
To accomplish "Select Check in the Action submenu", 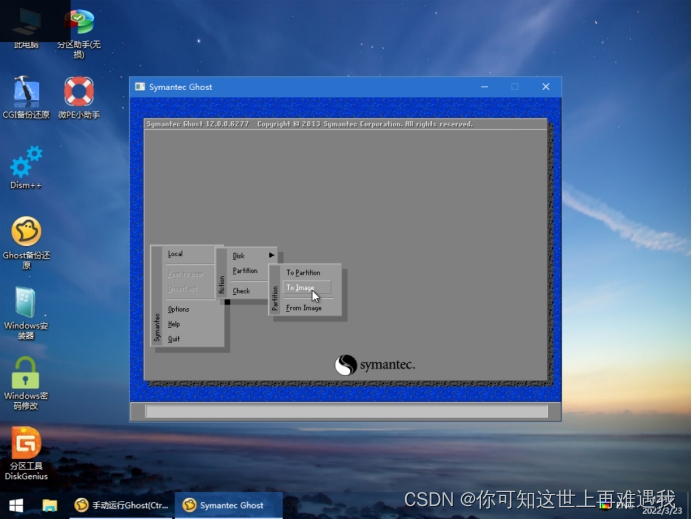I will point(241,290).
